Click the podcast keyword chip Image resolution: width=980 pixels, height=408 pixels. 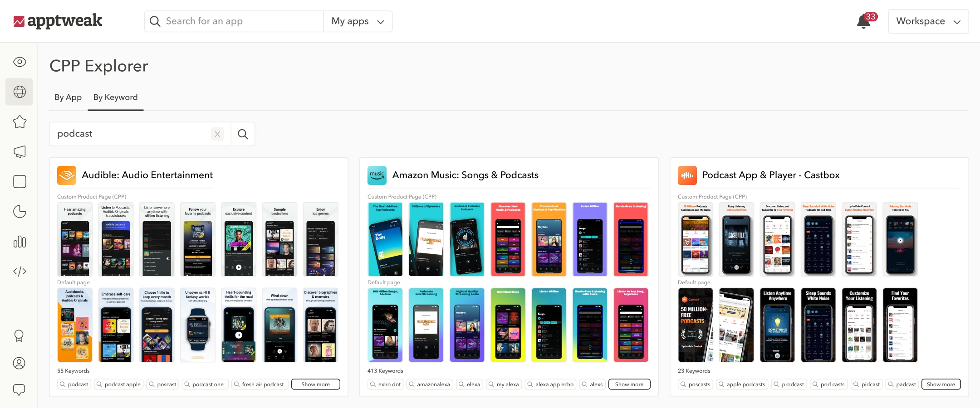click(74, 384)
